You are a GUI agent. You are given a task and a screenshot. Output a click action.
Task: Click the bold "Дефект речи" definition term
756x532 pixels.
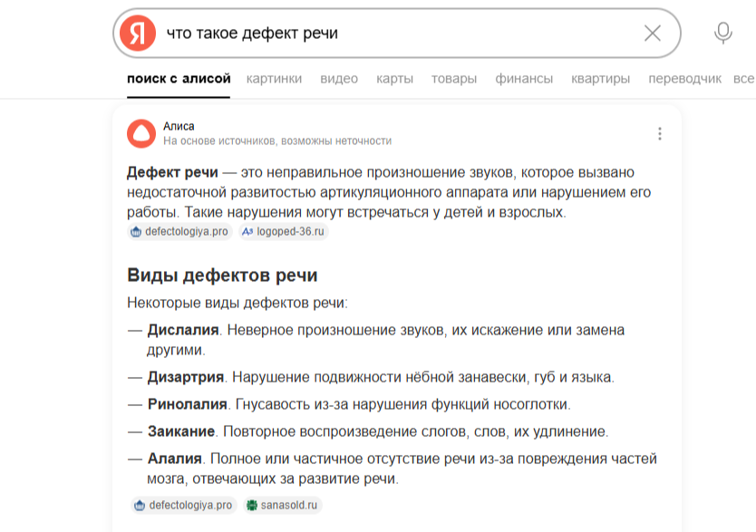[172, 172]
